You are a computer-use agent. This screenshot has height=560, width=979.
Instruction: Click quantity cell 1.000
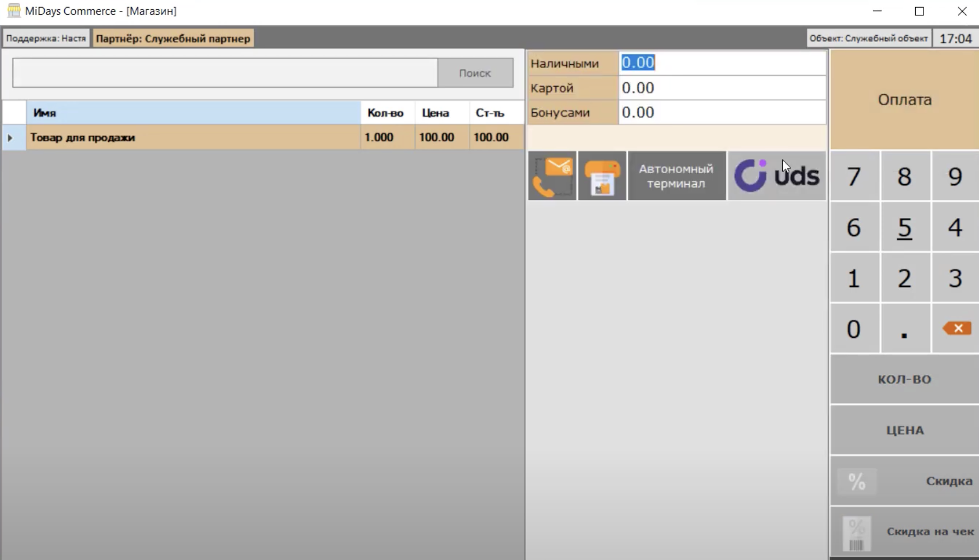[x=388, y=138]
